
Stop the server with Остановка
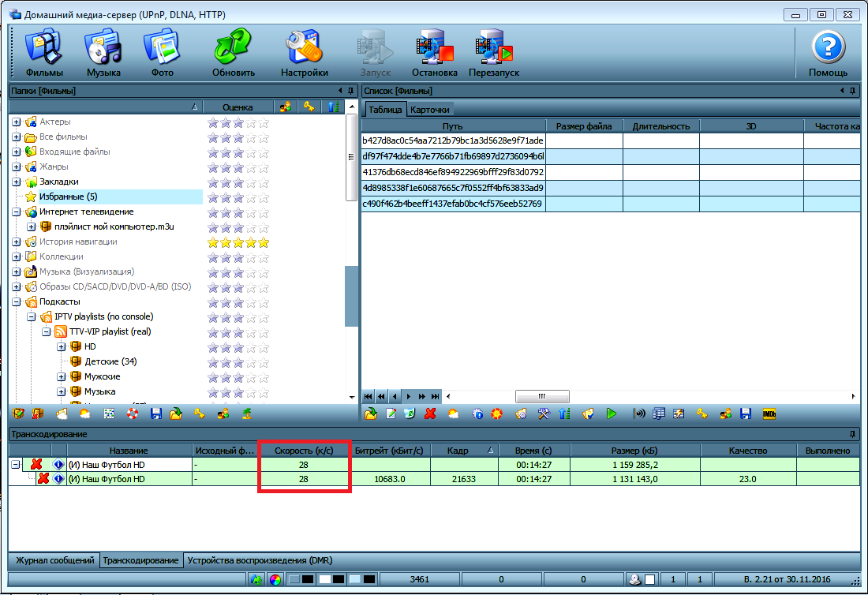434,52
